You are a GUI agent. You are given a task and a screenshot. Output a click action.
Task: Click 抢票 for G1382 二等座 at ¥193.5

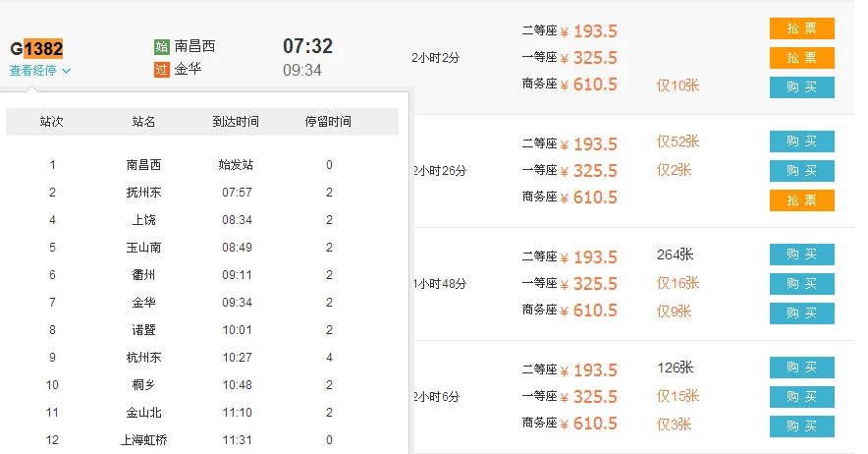pyautogui.click(x=801, y=28)
